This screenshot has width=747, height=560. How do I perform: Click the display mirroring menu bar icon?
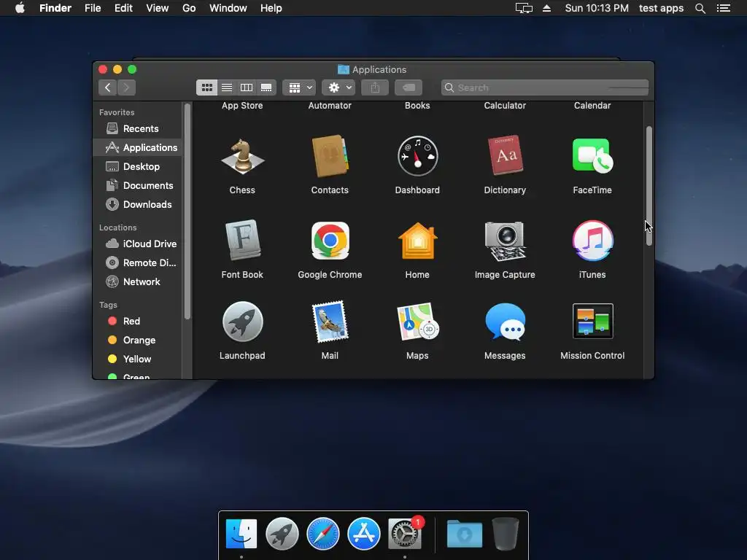[524, 8]
